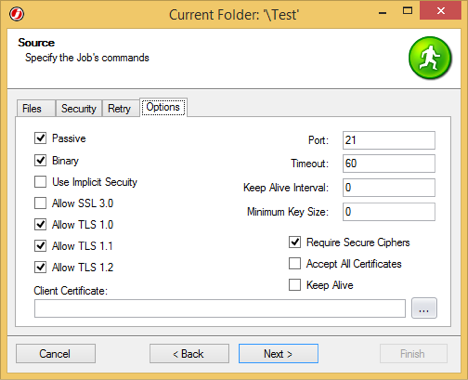Screen dimensions: 468x380
Task: Click the 'Minimum Key Size:' label
Action: point(288,212)
